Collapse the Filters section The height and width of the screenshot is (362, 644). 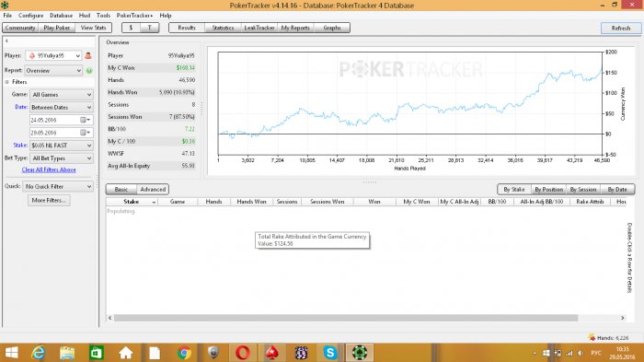(7, 82)
